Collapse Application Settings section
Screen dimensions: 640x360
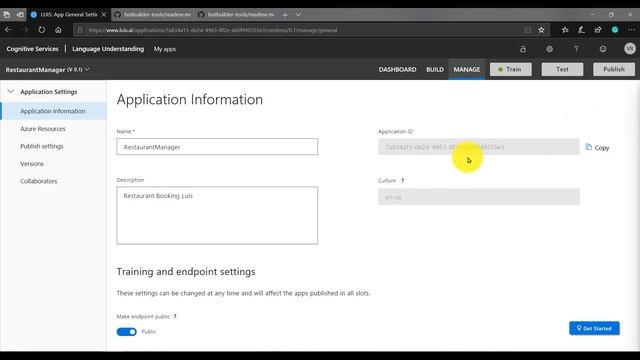[x=11, y=91]
